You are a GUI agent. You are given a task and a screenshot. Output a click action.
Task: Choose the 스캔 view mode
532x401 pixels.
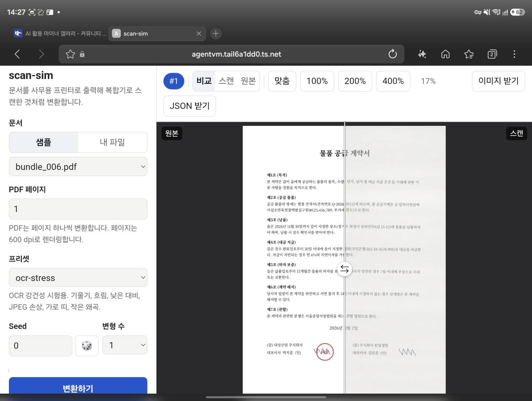(x=226, y=81)
